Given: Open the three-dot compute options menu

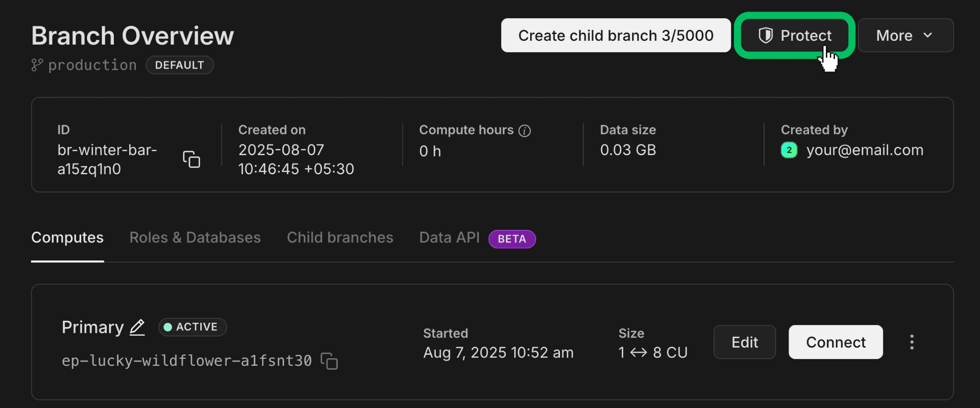Looking at the screenshot, I should (x=912, y=342).
